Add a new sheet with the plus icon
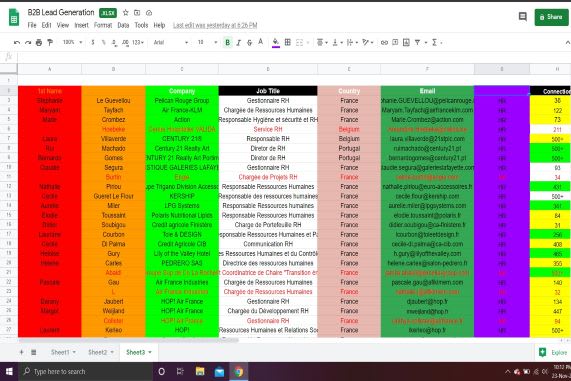 pyautogui.click(x=21, y=352)
